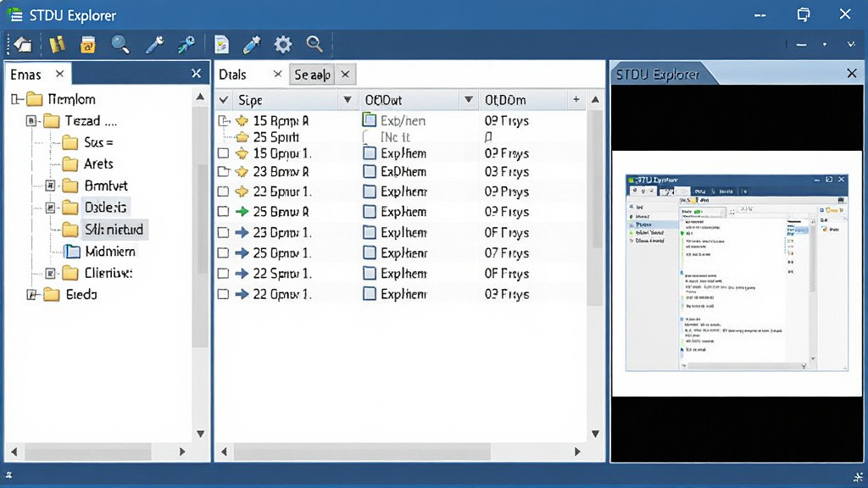The width and height of the screenshot is (868, 488).
Task: Click the Midmiem blue folder icon
Action: coord(71,252)
